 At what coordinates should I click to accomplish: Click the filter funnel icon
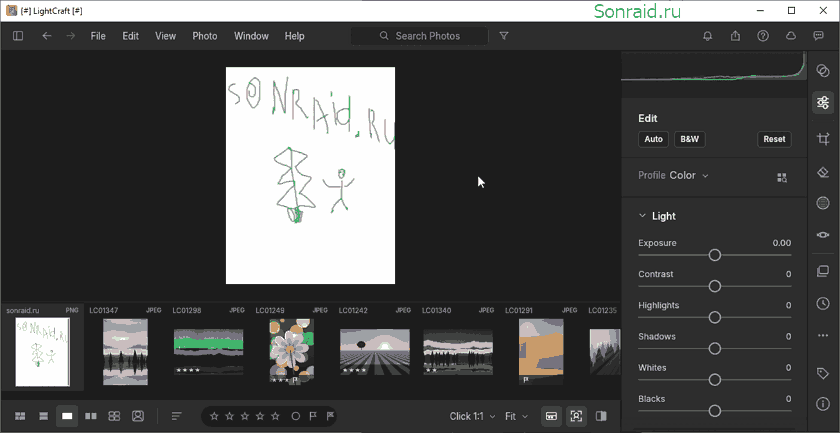point(504,36)
